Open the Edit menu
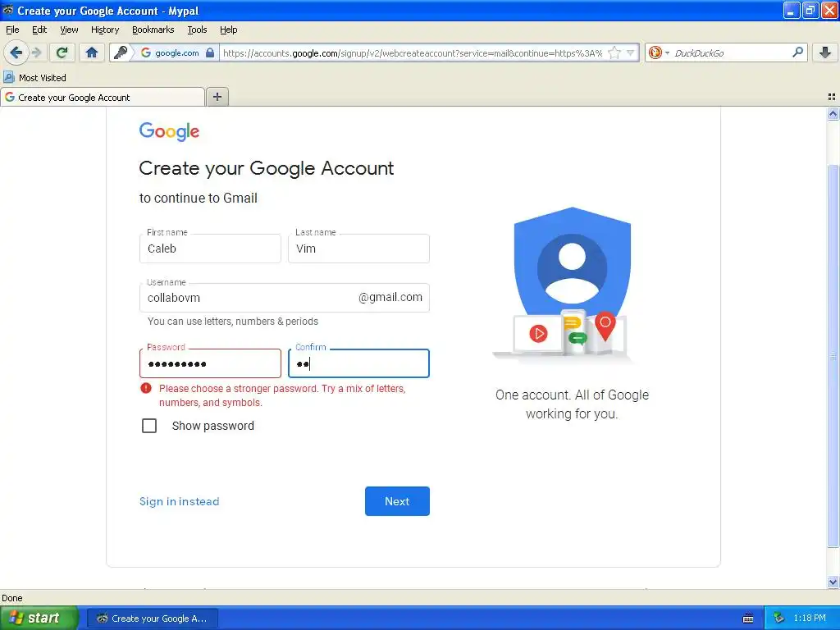 pos(39,30)
